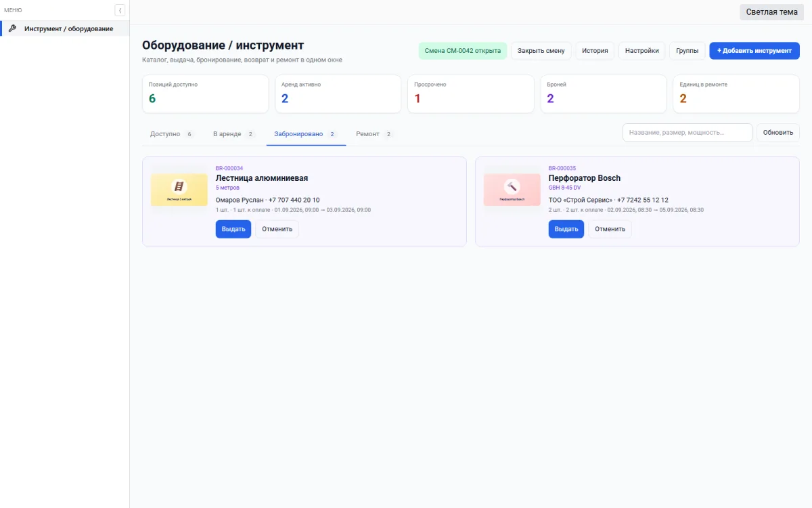Switch to the В аренде tab
Screen dimensions: 812x508
pos(233,134)
